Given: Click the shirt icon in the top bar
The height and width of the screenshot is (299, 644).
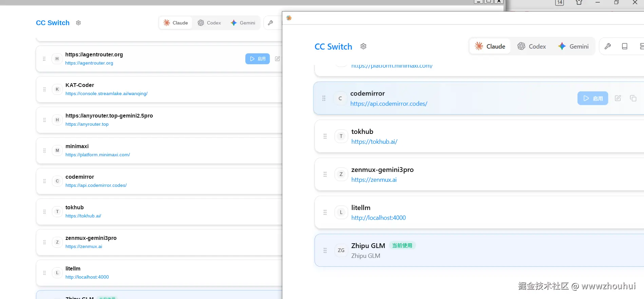Looking at the screenshot, I should coord(579,2).
